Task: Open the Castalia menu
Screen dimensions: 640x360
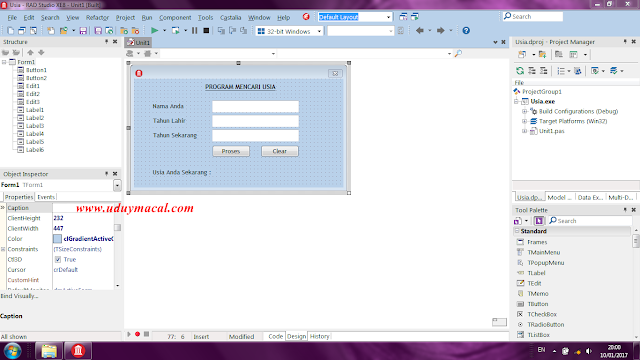Action: [231, 18]
